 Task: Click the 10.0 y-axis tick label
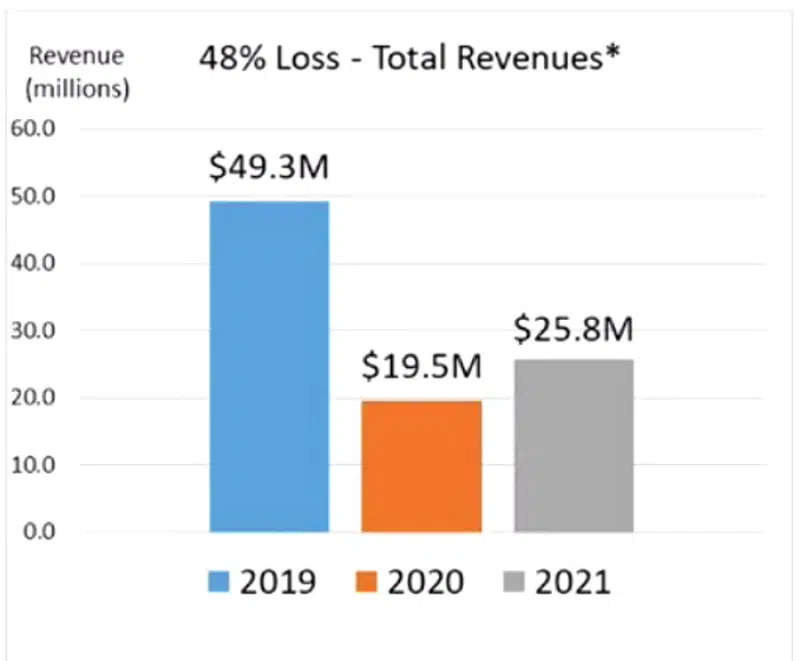(37, 465)
